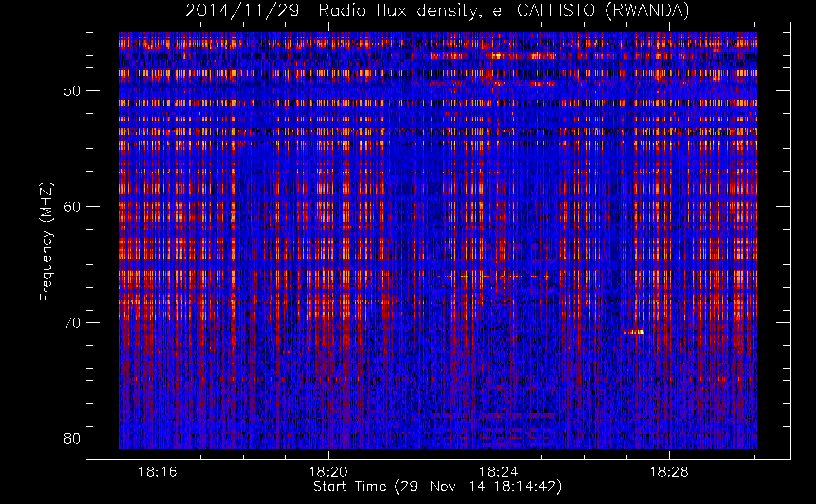Screen dimensions: 816x504
Task: Click the bright yellow burst near 71 MHz
Action: click(x=634, y=332)
